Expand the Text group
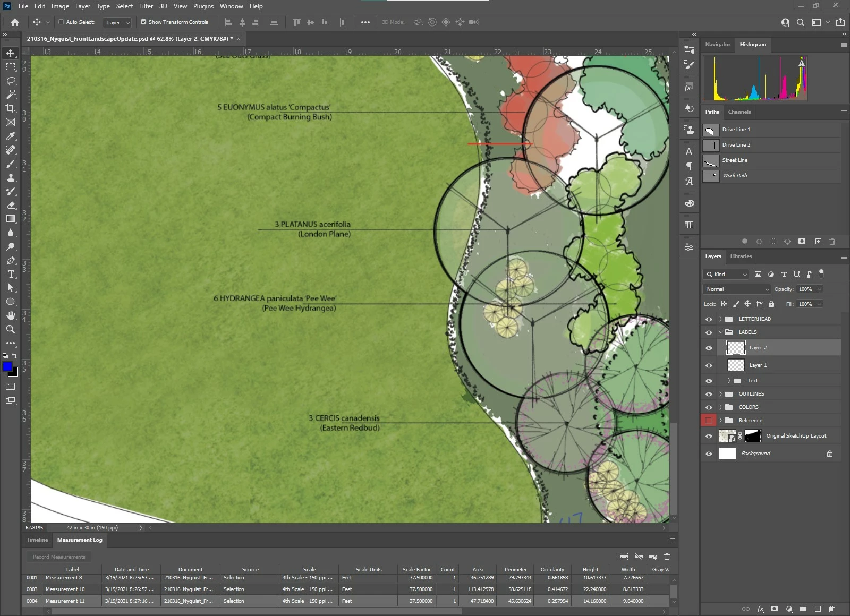 (x=729, y=381)
